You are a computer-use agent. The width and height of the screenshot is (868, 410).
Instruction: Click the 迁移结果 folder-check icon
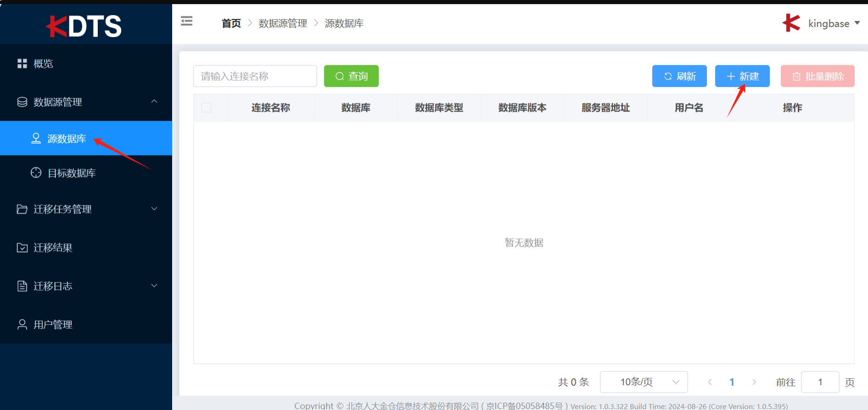pyautogui.click(x=22, y=248)
